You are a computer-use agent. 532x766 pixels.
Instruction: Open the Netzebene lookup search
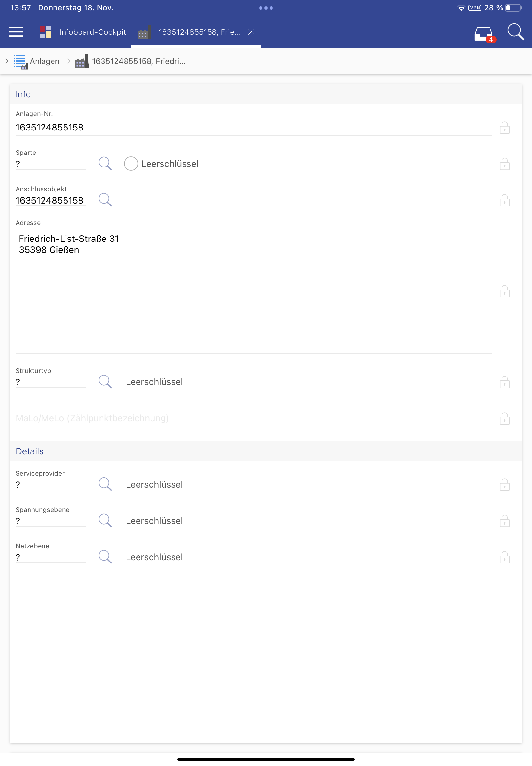tap(105, 557)
